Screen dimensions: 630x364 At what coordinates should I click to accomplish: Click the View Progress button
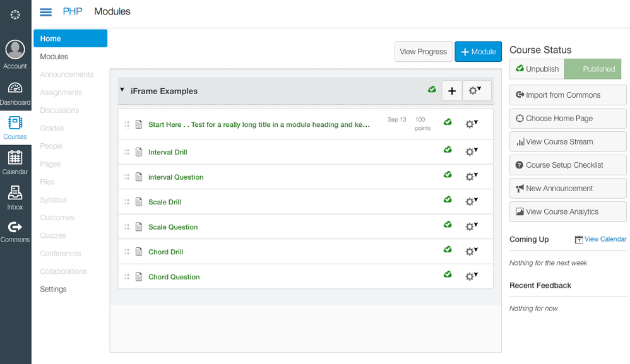click(x=423, y=52)
